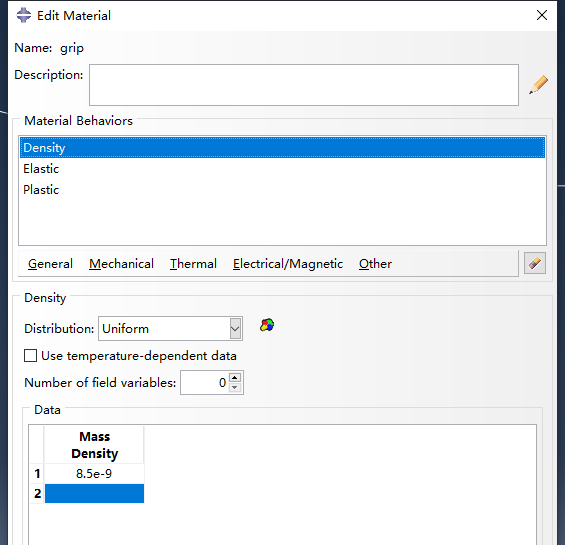The width and height of the screenshot is (565, 545).
Task: Close the Edit Material dialog
Action: 542,15
